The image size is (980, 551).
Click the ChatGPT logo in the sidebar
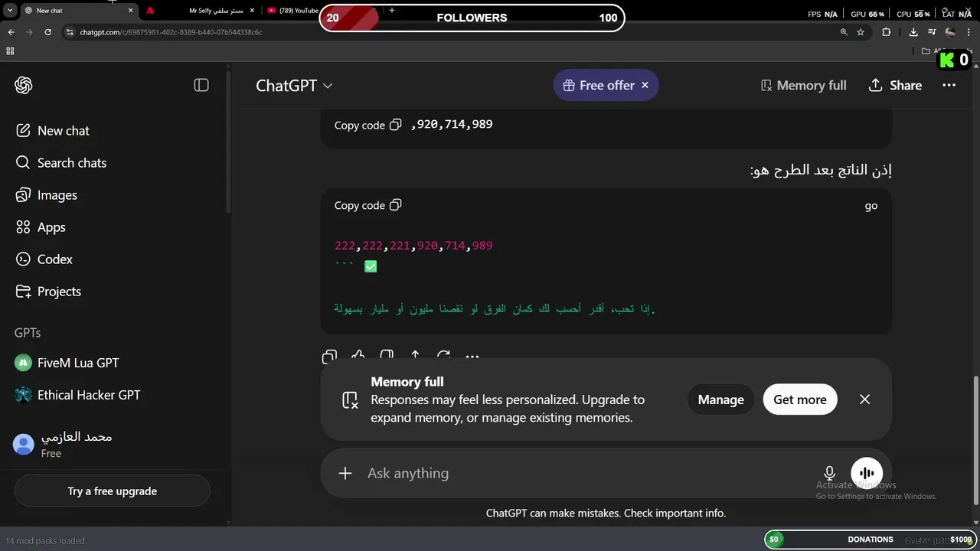click(23, 85)
